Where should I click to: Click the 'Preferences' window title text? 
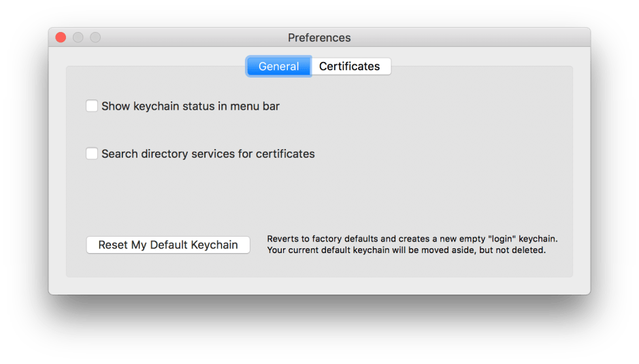(319, 37)
